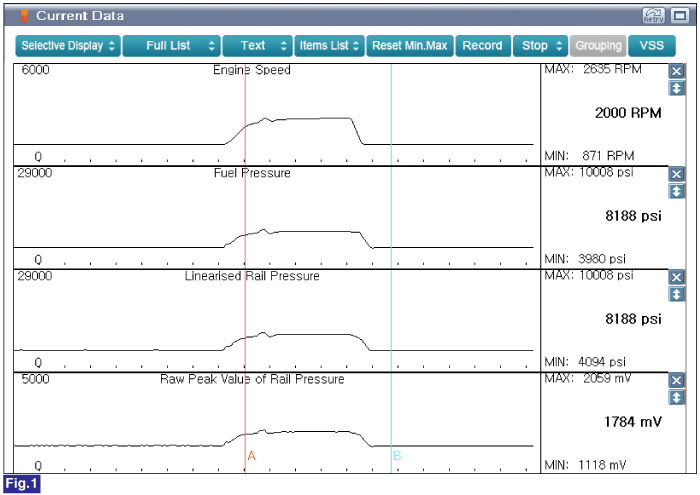The image size is (700, 495).
Task: Click MAX 2059 mV reading
Action: (588, 379)
